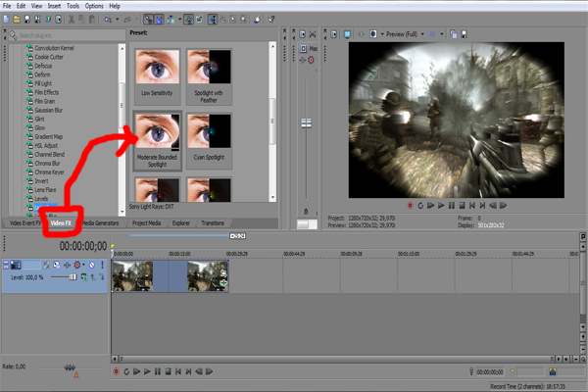Open the Preview (Full) quality dropdown
The image size is (588, 392).
pyautogui.click(x=405, y=34)
